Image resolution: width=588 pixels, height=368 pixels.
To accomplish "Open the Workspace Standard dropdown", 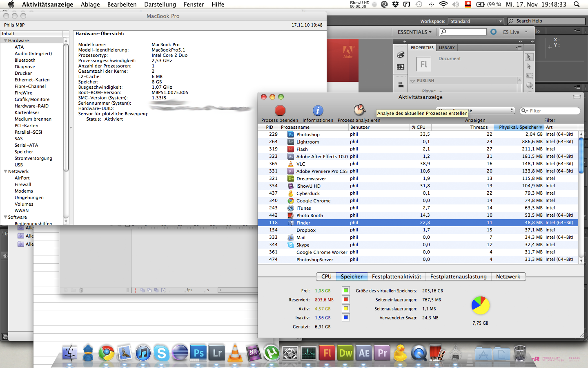I will point(476,21).
